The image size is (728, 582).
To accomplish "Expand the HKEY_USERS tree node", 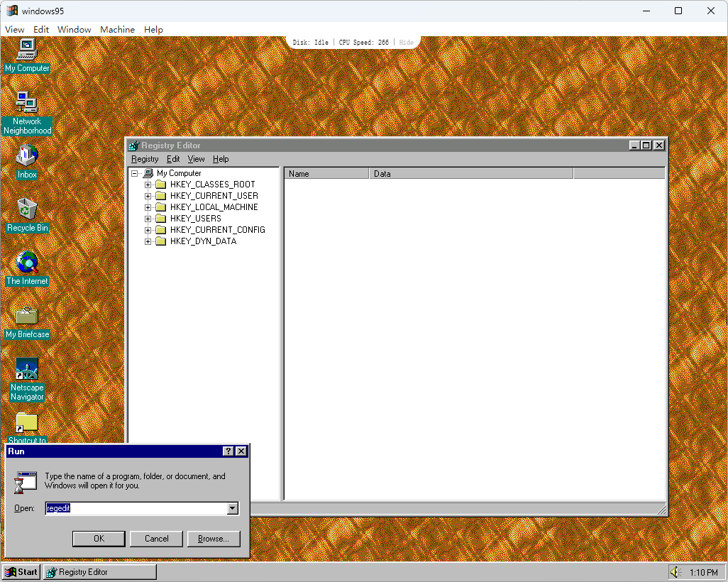I will [148, 218].
